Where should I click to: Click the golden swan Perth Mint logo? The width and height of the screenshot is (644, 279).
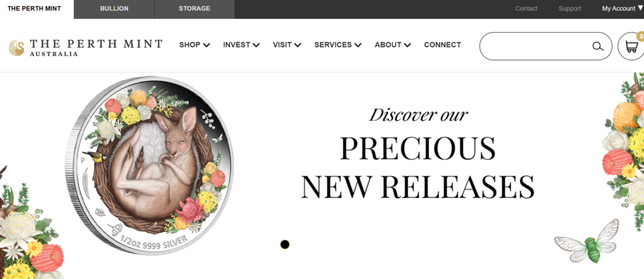tap(17, 48)
